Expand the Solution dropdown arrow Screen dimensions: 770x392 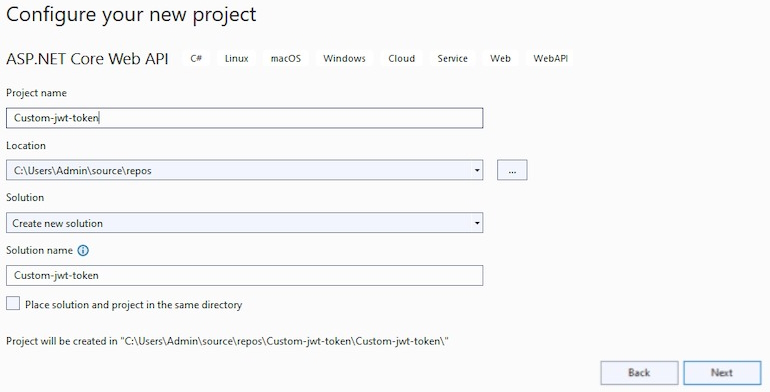click(477, 223)
